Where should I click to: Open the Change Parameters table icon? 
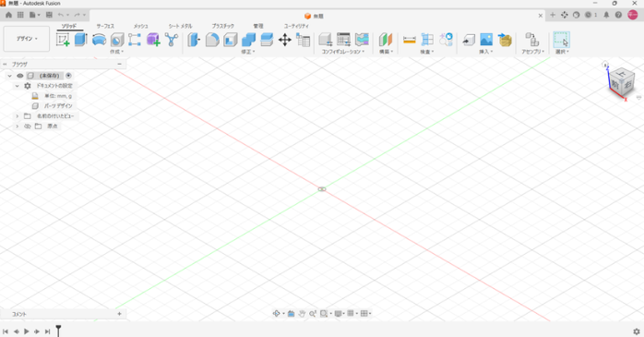(304, 40)
